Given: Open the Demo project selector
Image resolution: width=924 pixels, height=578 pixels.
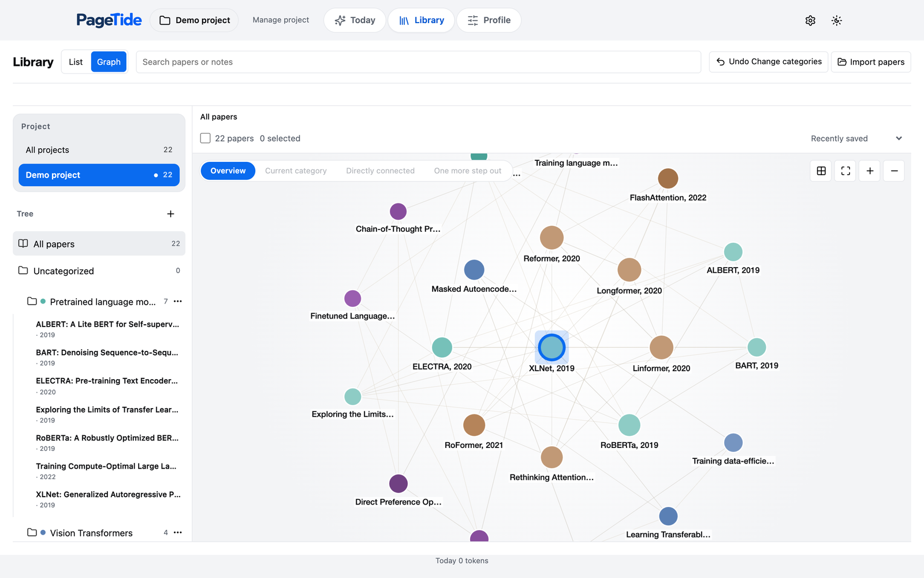Looking at the screenshot, I should (194, 20).
